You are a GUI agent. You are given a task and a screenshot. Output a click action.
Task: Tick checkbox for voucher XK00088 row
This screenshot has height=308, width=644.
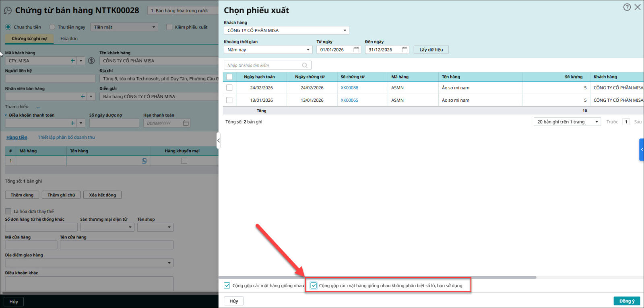coord(229,88)
